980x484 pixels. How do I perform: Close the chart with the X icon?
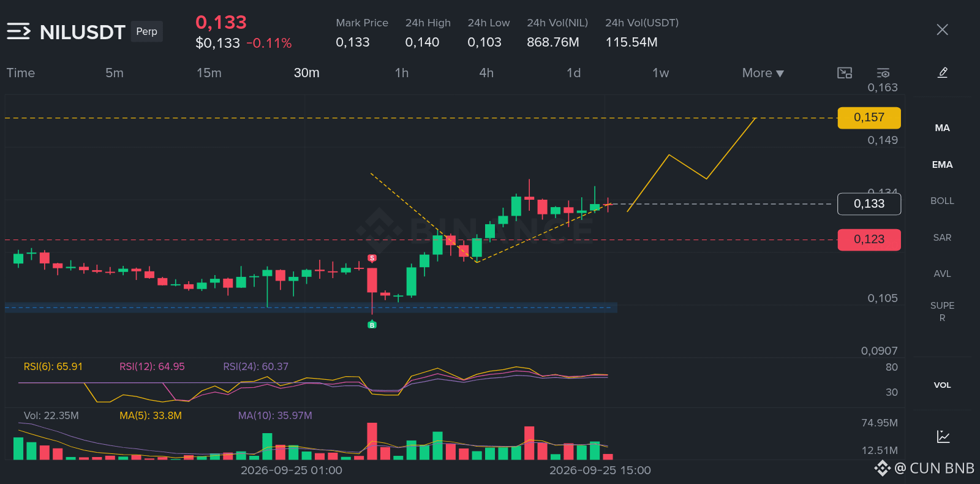coord(942,29)
